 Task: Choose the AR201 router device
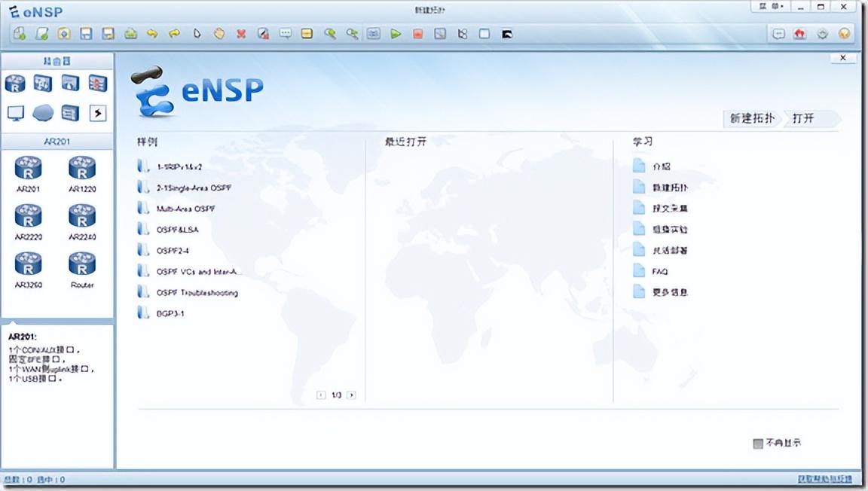pos(28,174)
